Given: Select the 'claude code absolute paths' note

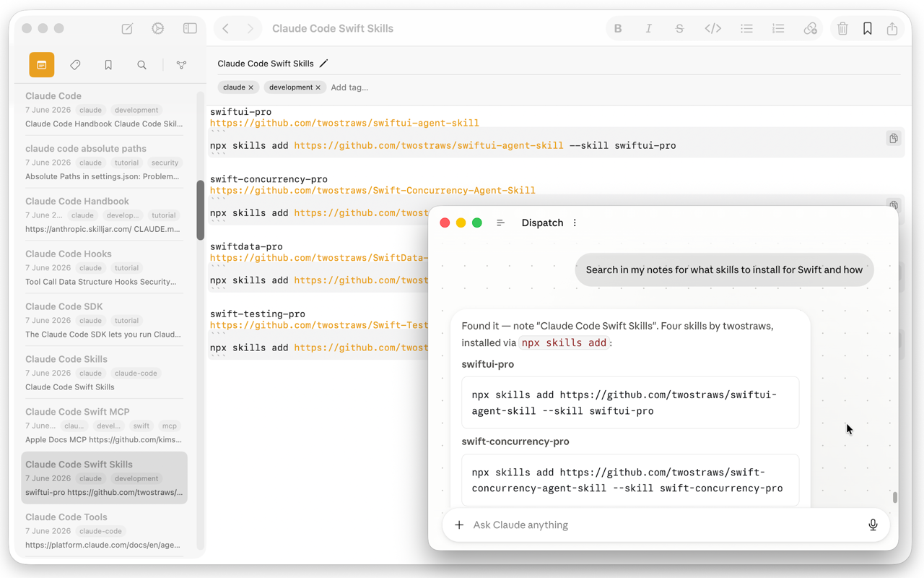Looking at the screenshot, I should click(x=105, y=162).
